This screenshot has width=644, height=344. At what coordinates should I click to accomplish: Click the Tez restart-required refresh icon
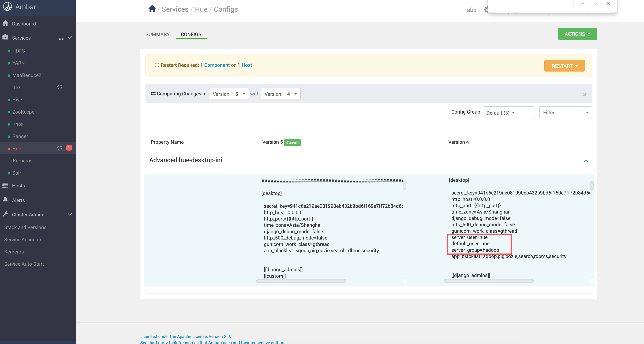point(59,87)
